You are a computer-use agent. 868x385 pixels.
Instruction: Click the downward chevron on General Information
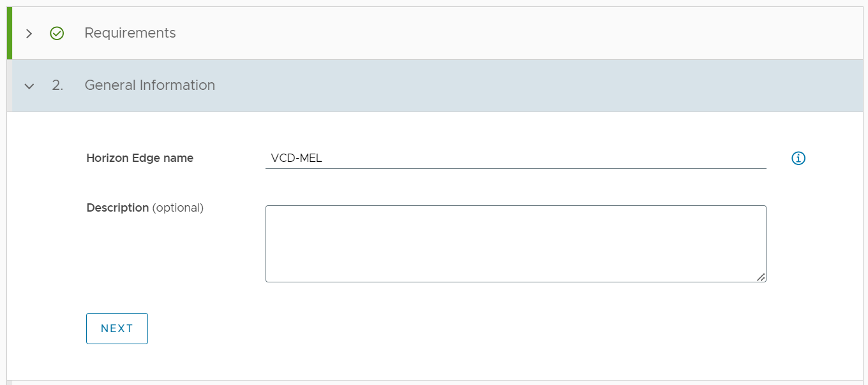(x=29, y=85)
